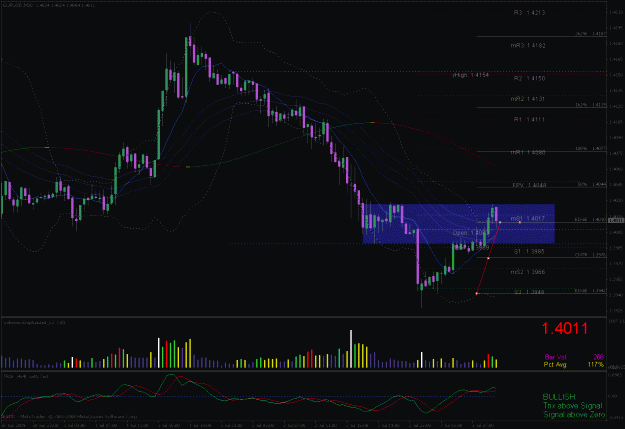Select the middle anchor point of the red trendline
This screenshot has height=429, width=625.
pyautogui.click(x=488, y=258)
